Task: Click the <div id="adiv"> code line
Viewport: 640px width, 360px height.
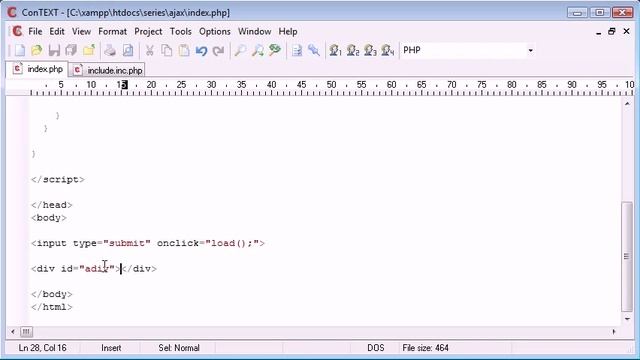Action: pos(93,269)
